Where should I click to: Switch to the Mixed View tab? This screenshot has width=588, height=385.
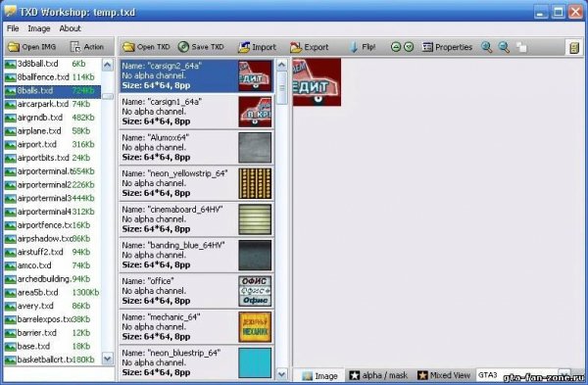[444, 375]
